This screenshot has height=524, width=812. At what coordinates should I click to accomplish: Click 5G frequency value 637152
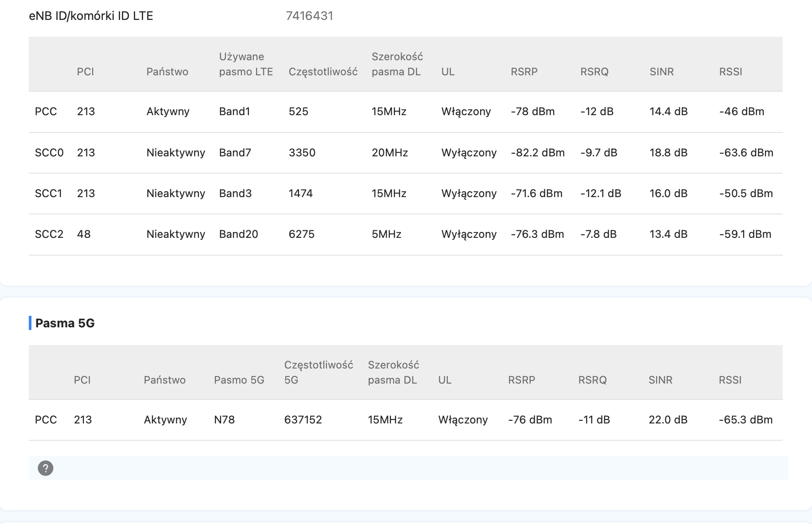[x=303, y=420]
